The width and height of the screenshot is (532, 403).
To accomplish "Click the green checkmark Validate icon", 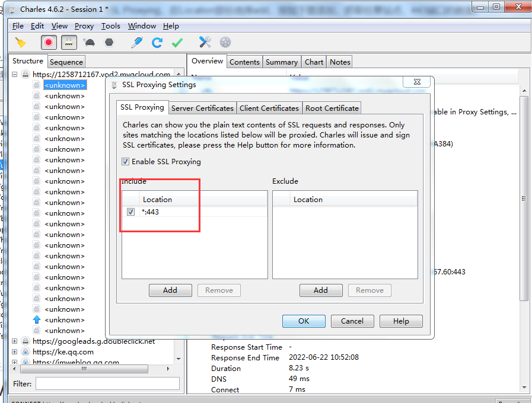I will point(177,42).
